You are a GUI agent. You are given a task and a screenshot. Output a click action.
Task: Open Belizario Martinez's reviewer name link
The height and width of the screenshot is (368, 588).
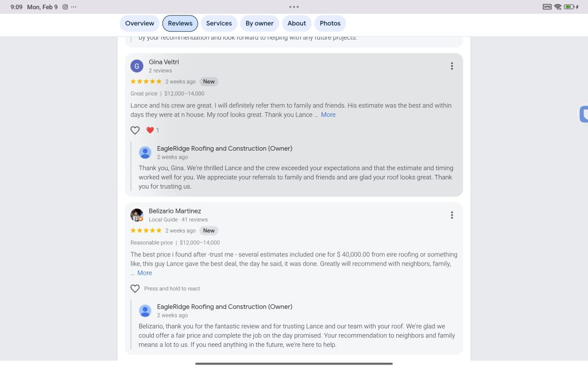[x=175, y=211]
